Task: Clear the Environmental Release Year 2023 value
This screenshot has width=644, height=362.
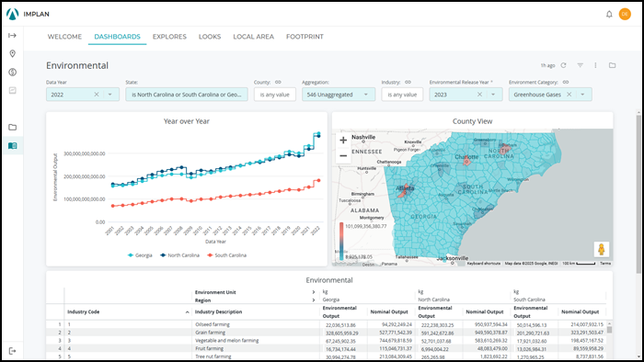Action: 479,95
